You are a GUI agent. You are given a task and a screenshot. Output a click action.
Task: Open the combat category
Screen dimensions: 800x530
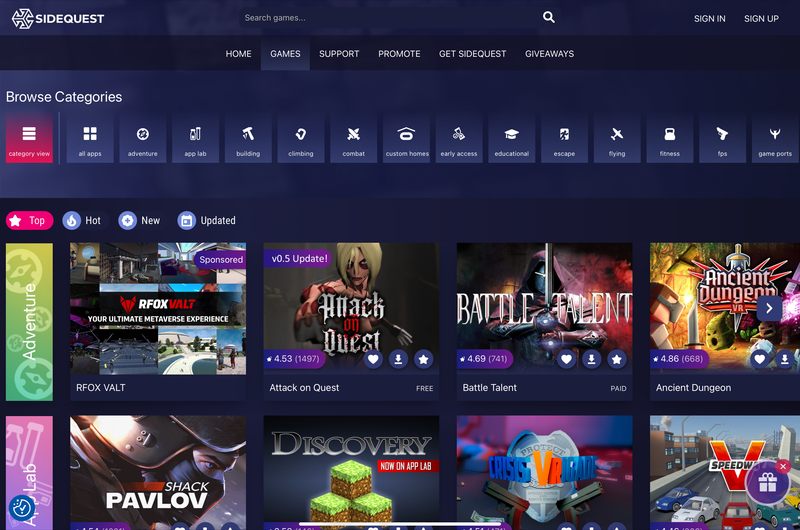[x=354, y=139]
